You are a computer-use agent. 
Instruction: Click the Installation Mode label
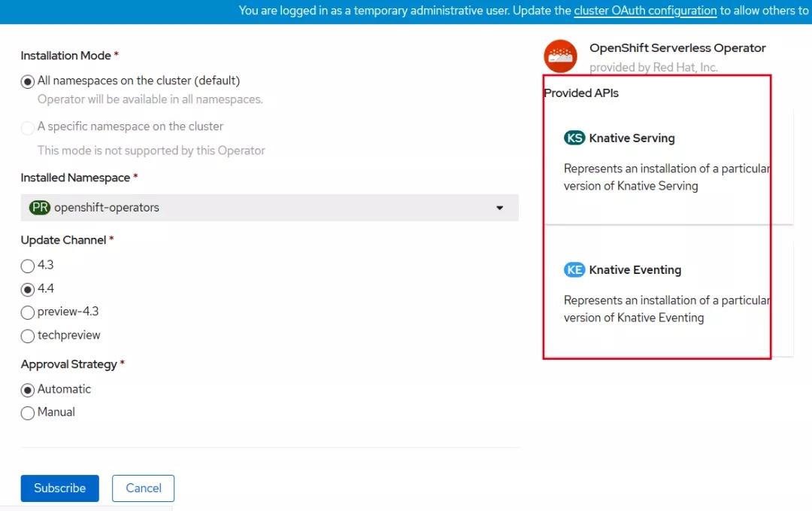(x=65, y=56)
